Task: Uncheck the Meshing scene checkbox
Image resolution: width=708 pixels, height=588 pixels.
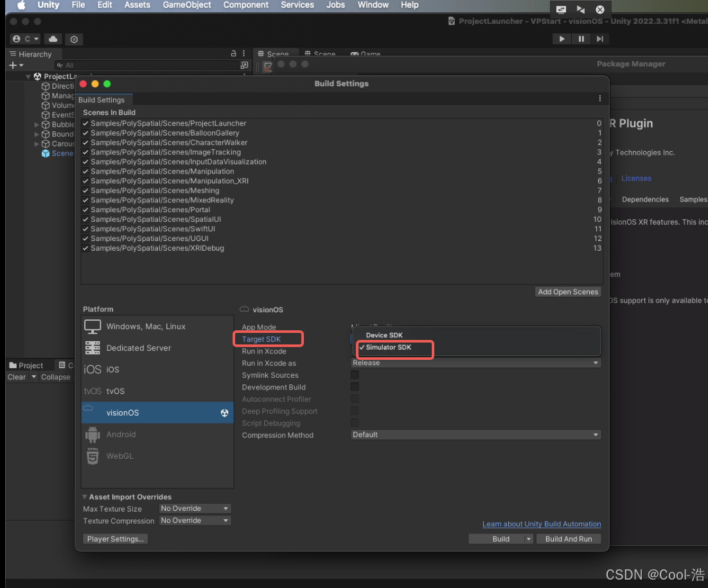Action: [85, 191]
